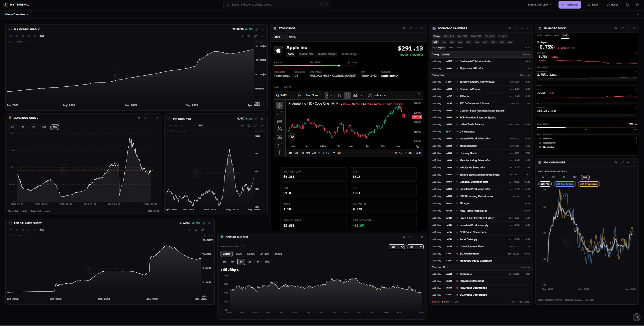The height and width of the screenshot is (326, 644).
Task: Toggle the ISM New Orders series
Action: (565, 184)
